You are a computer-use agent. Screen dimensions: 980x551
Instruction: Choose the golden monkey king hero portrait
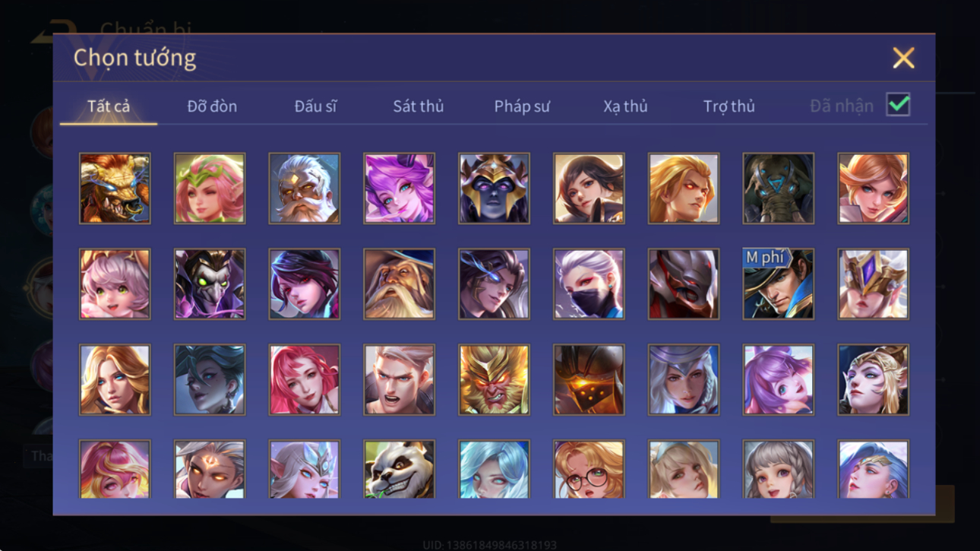494,379
